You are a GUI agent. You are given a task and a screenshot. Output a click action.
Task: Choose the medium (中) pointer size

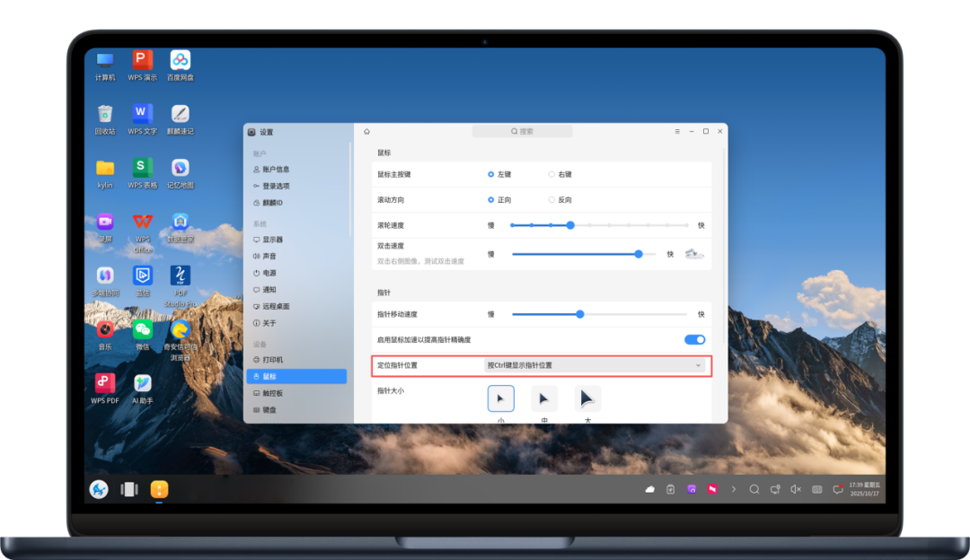pyautogui.click(x=543, y=398)
